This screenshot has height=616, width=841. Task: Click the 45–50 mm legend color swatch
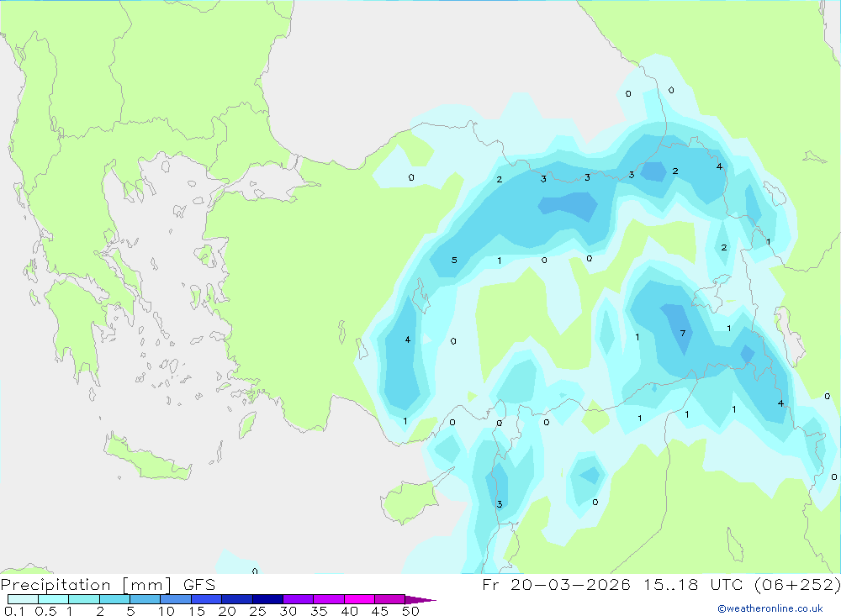[x=389, y=599]
